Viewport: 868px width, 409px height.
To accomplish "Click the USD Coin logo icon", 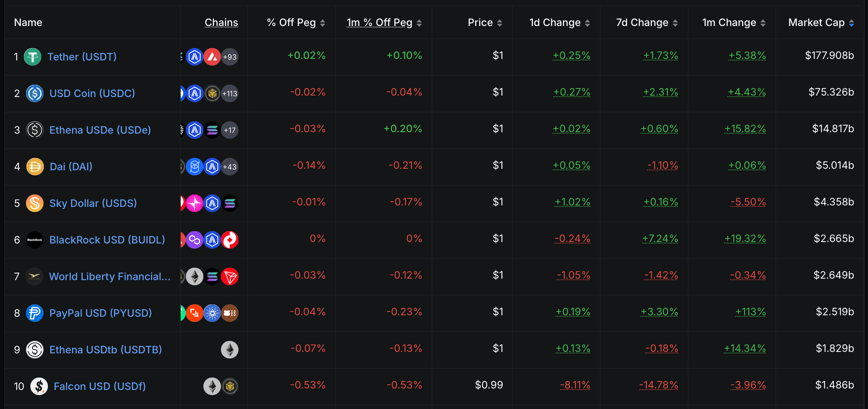I will tap(35, 93).
